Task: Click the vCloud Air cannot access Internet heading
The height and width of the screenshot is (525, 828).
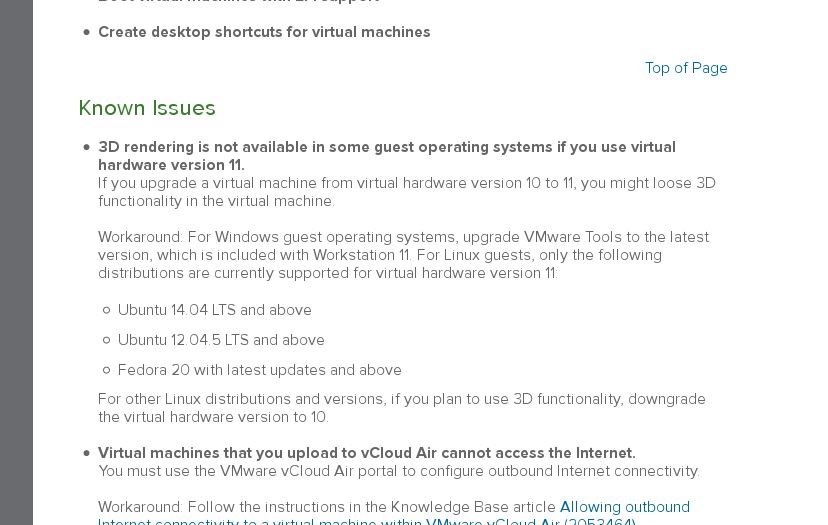Action: 366,453
